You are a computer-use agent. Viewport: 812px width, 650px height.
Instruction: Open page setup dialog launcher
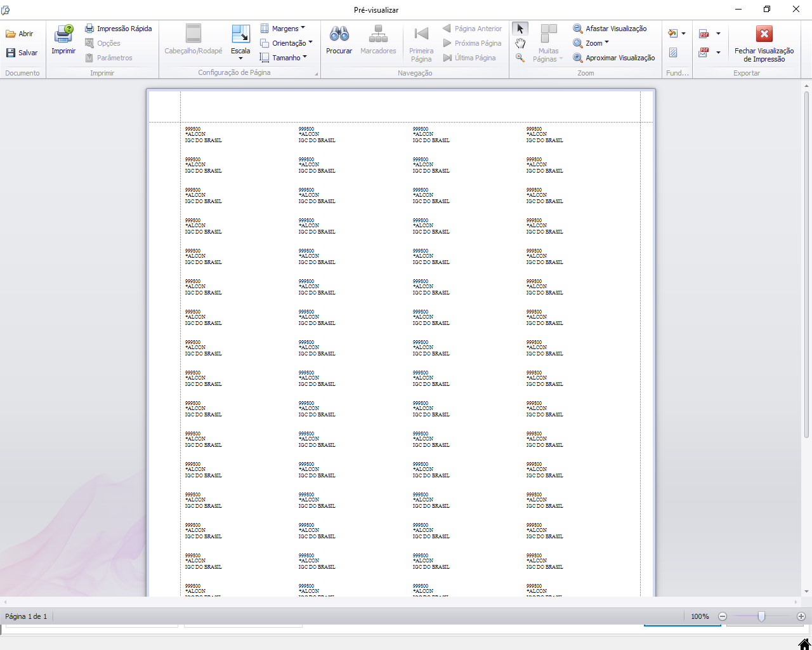click(316, 74)
